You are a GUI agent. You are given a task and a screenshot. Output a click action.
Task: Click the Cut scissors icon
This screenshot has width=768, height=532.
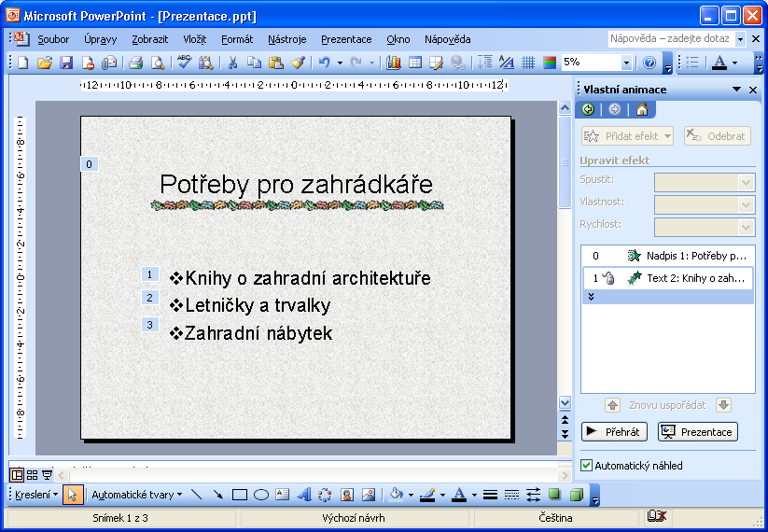click(232, 63)
